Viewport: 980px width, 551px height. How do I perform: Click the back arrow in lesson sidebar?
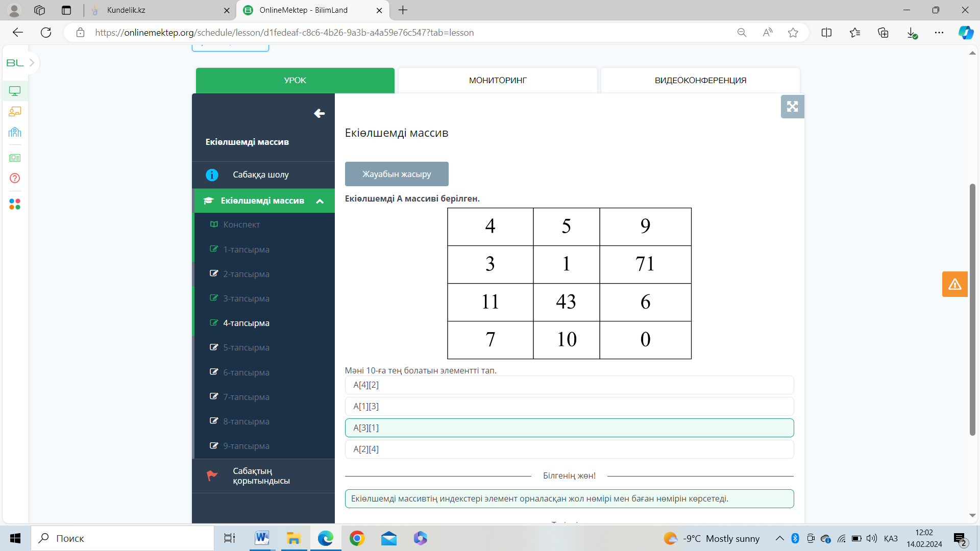(319, 113)
